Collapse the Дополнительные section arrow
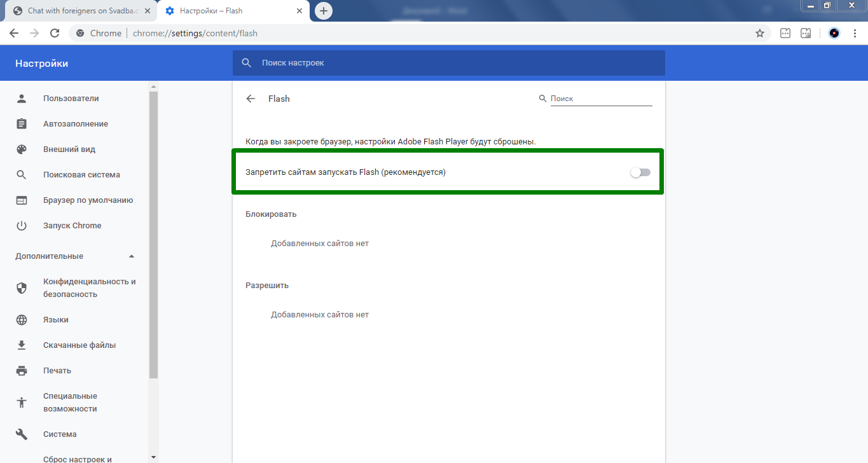Viewport: 868px width, 463px height. point(132,256)
